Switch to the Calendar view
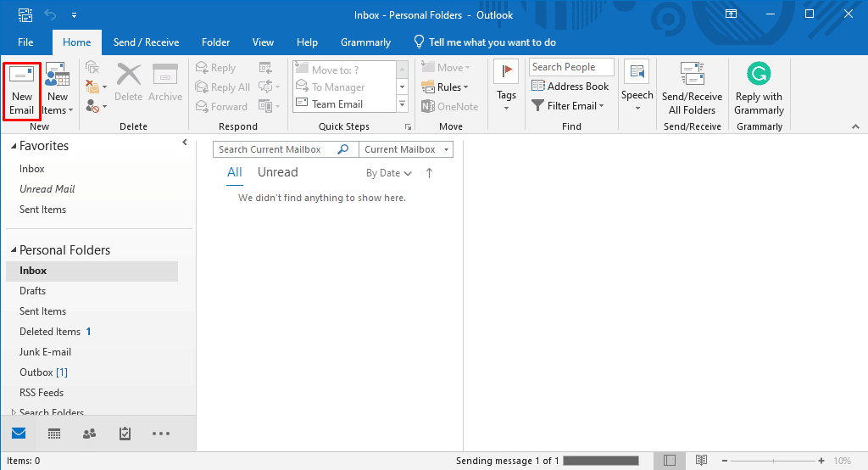 (54, 434)
